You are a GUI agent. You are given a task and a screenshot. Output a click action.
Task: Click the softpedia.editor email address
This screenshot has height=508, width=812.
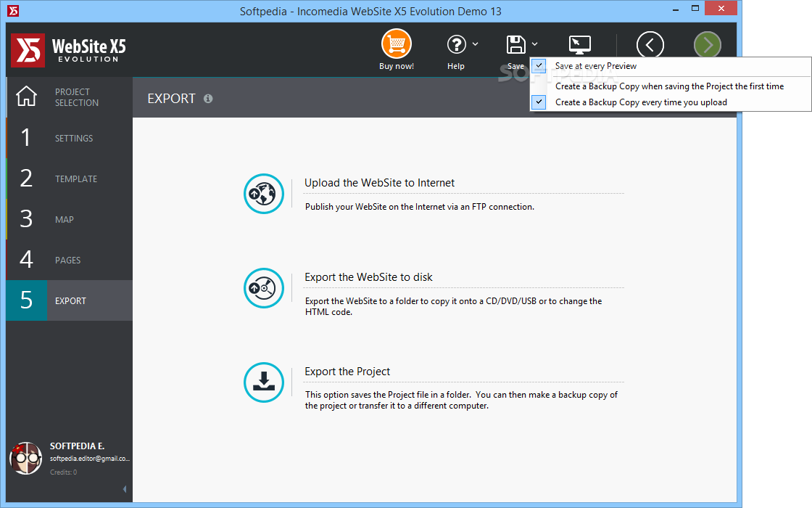point(90,459)
